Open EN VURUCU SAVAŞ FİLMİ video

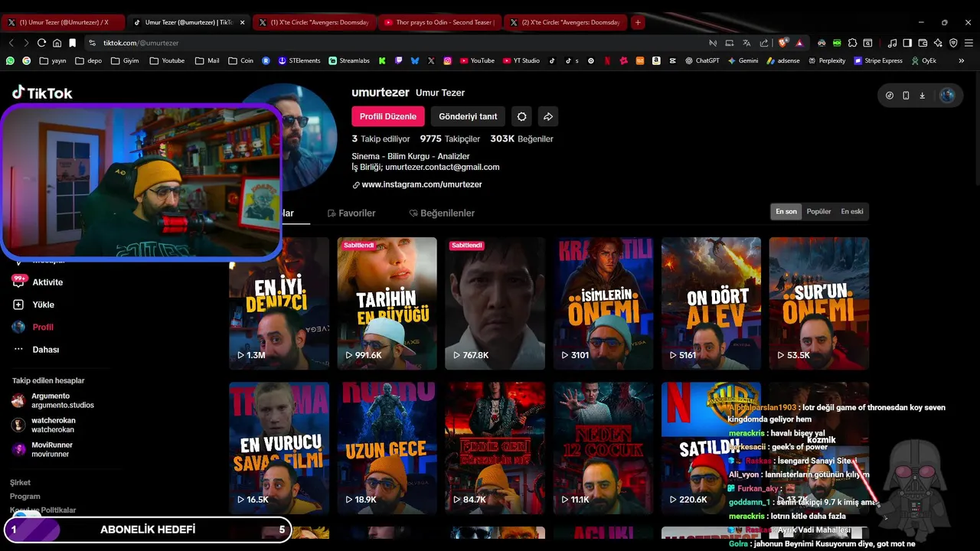pos(279,448)
